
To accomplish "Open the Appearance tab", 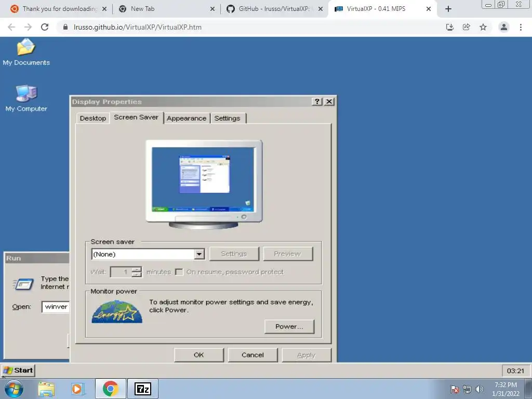I will click(187, 118).
